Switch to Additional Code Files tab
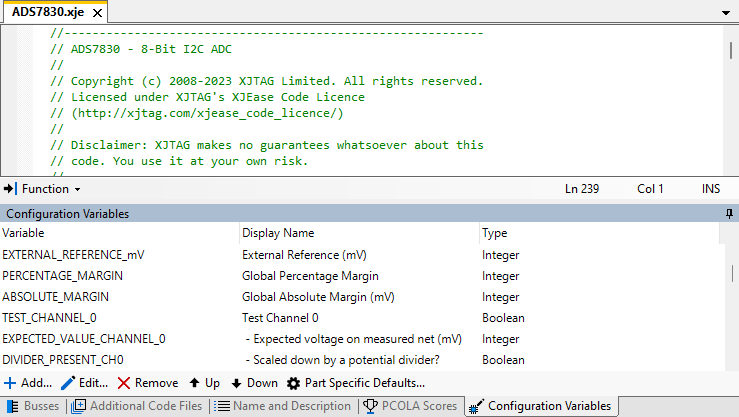The width and height of the screenshot is (739, 417). tap(138, 406)
